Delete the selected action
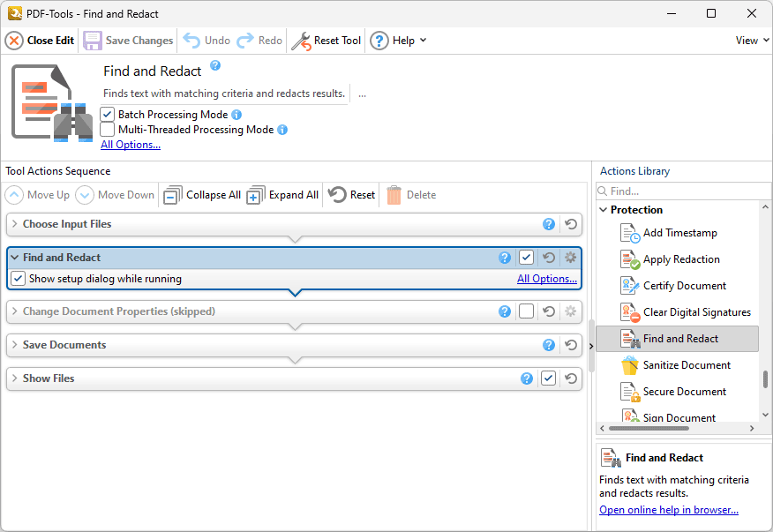This screenshot has height=532, width=773. click(x=411, y=195)
